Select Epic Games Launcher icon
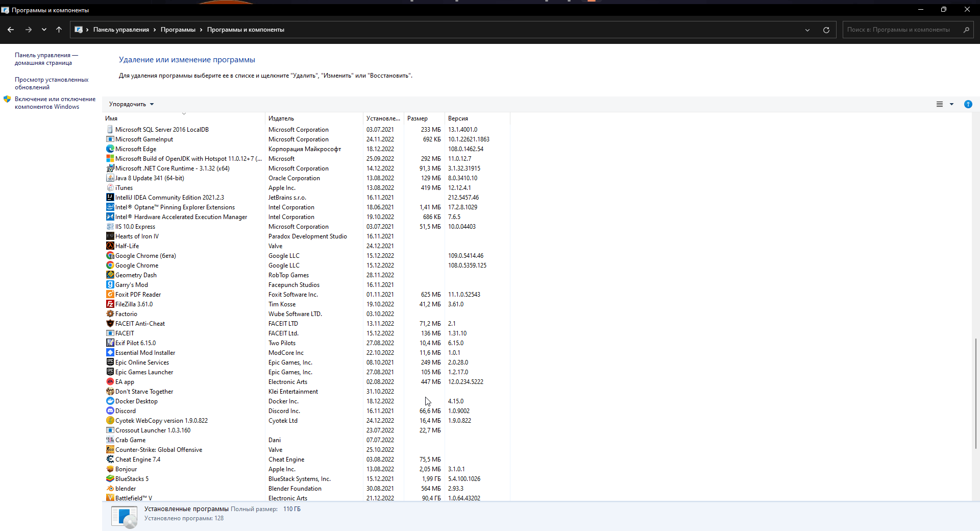 (110, 372)
